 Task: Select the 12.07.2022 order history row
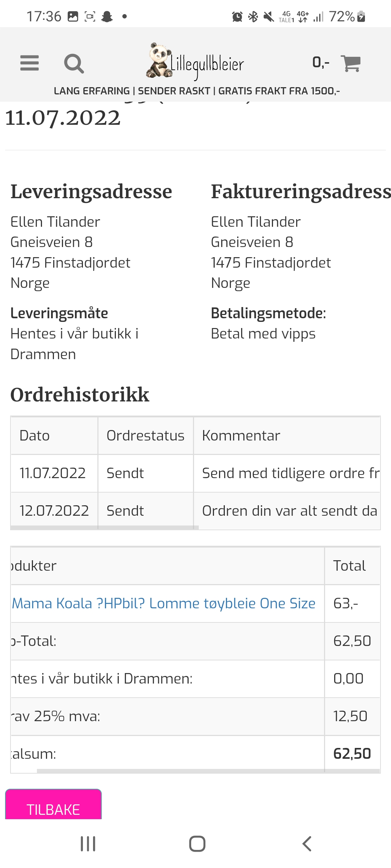(x=195, y=511)
